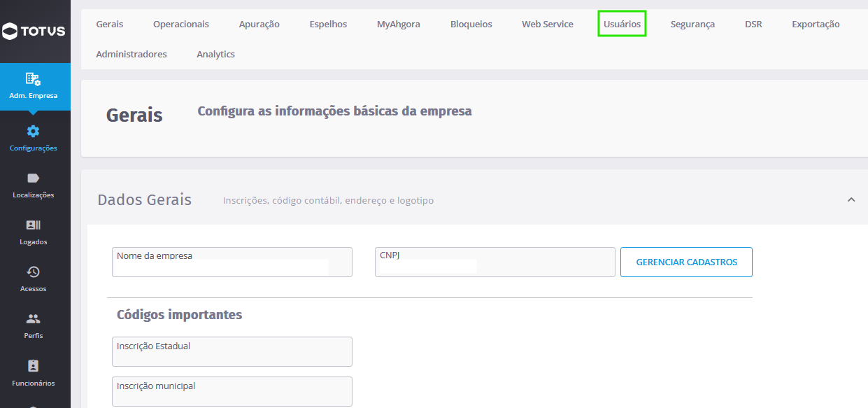Viewport: 868px width, 408px height.
Task: Select the Usuários tab
Action: point(622,24)
